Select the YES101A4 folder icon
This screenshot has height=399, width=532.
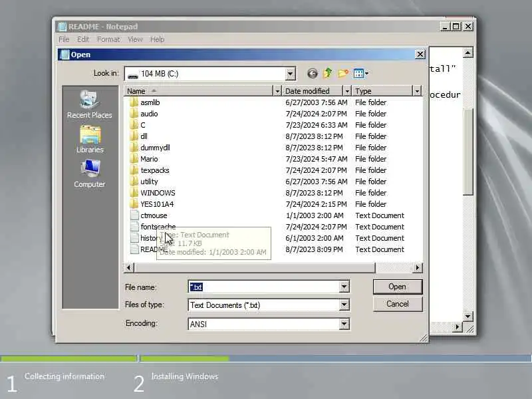(134, 204)
